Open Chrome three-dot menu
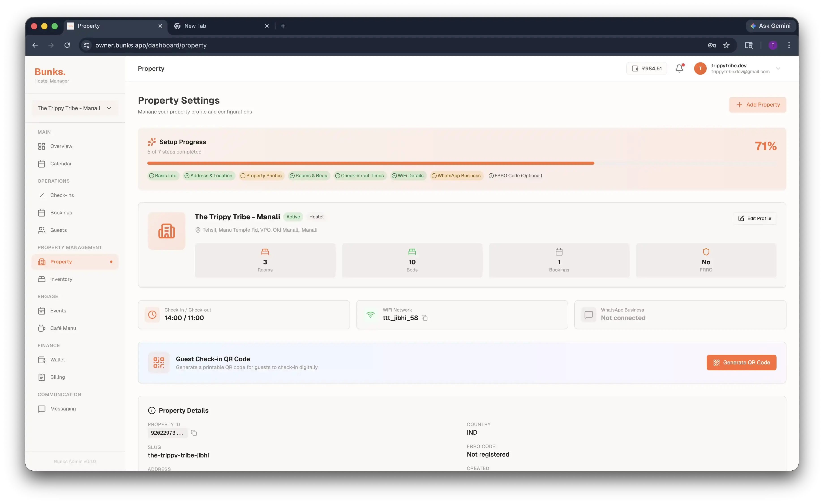 point(789,45)
